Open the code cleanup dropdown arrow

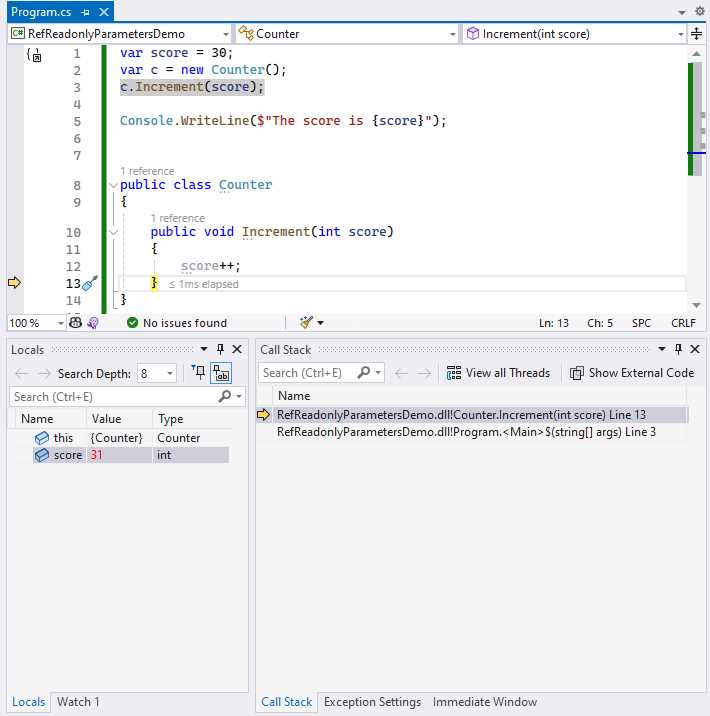tap(321, 323)
